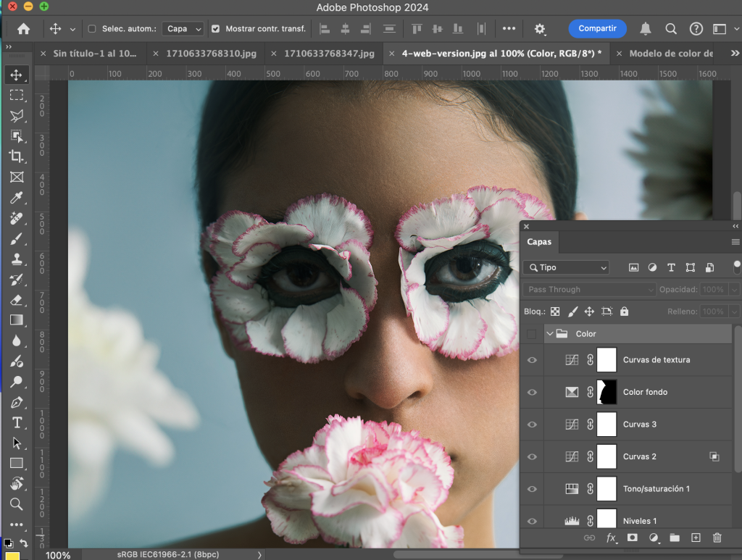Select the Horizontal Type tool
This screenshot has width=742, height=560.
(16, 422)
